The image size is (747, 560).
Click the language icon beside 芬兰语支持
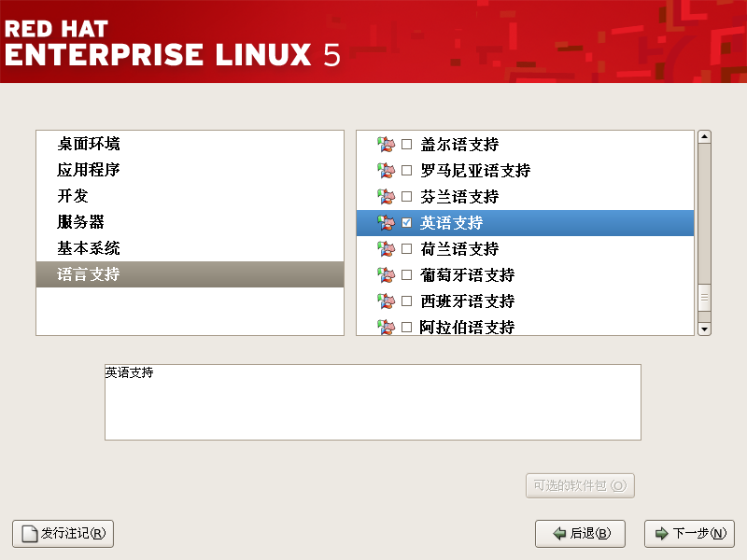pos(386,196)
